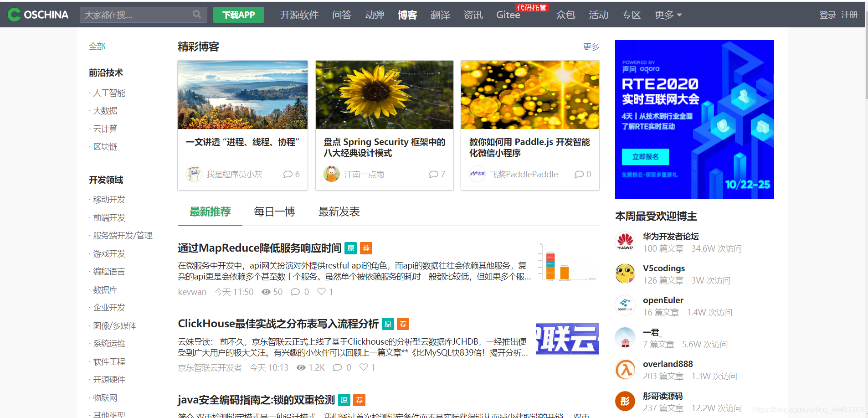Click 注册 link
This screenshot has height=418, width=868.
tap(849, 15)
